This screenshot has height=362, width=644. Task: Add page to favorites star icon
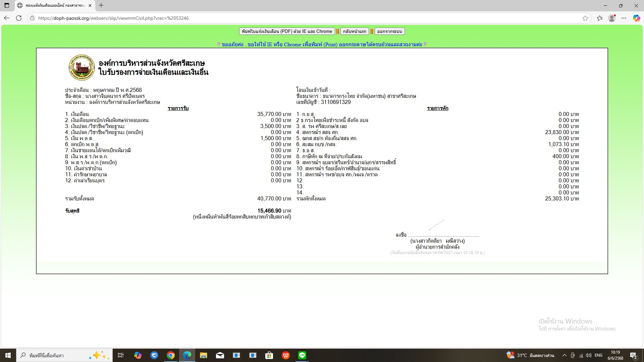[x=585, y=18]
